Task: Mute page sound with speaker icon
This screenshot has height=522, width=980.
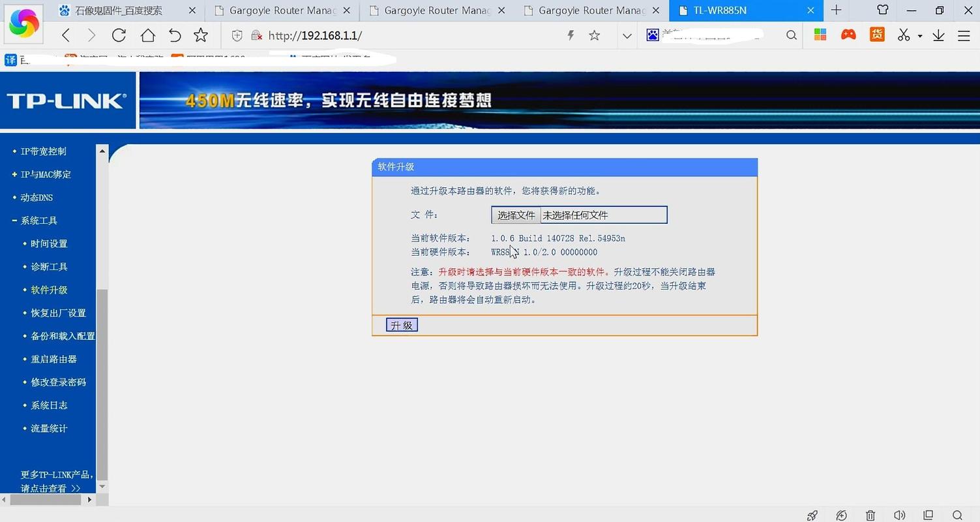Action: 900,515
